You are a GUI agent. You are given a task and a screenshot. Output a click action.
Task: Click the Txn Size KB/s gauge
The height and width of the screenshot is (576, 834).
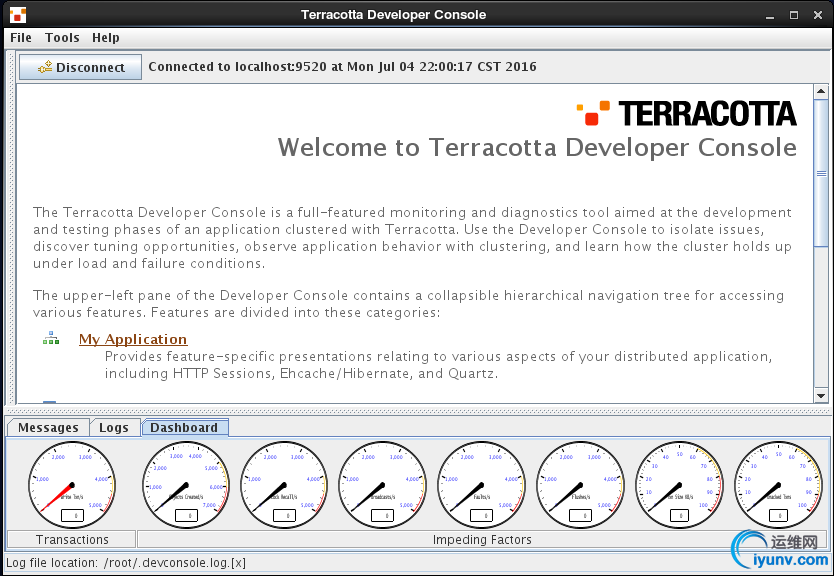(679, 485)
